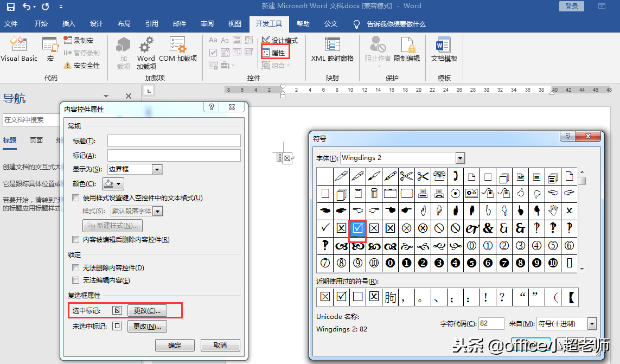Switch to Pages (页面) navigation tab

36,141
